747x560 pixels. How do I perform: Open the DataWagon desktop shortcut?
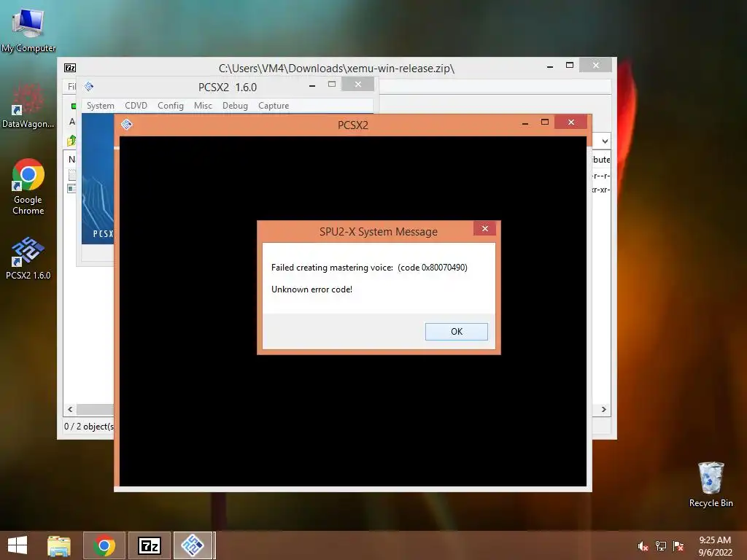pyautogui.click(x=28, y=106)
